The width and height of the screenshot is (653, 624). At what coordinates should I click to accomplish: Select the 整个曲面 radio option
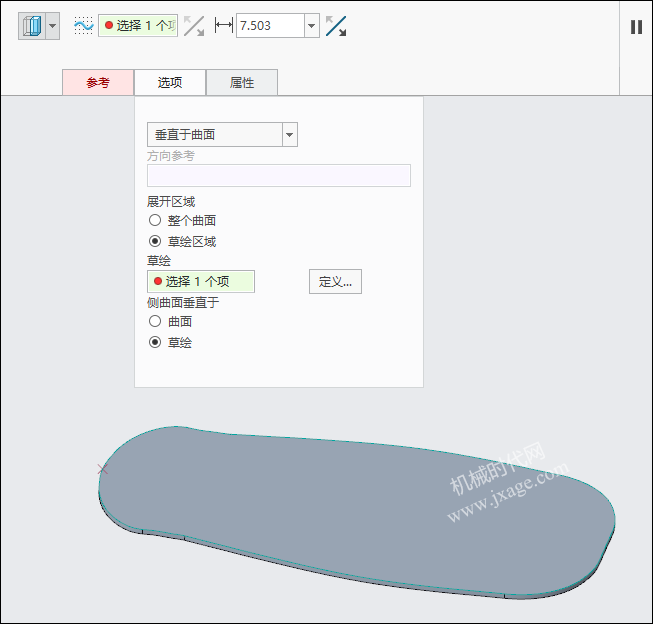click(155, 220)
